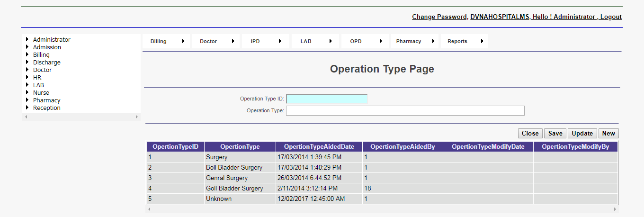The height and width of the screenshot is (217, 644).
Task: Expand the Discharge tree node arrow
Action: (x=27, y=63)
